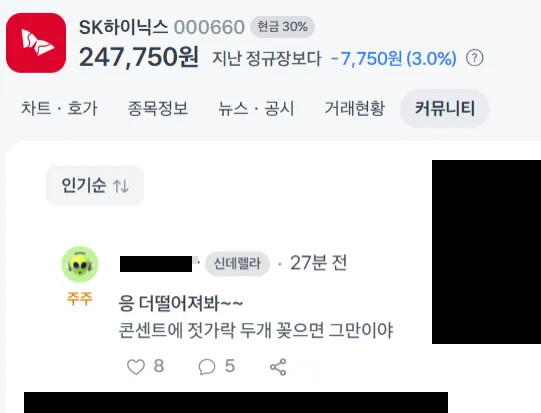Click the sort arrows next to 인기순
This screenshot has height=413, width=541.
tap(121, 186)
